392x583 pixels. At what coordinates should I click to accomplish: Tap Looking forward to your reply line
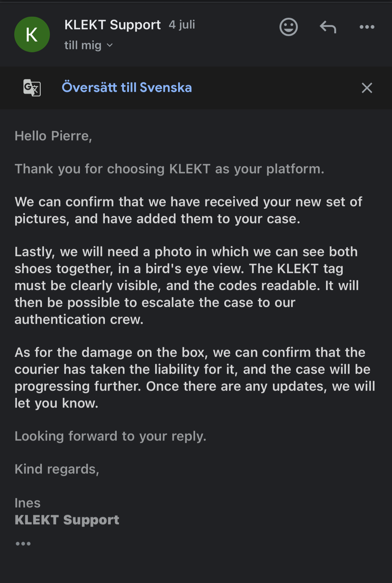tap(110, 436)
